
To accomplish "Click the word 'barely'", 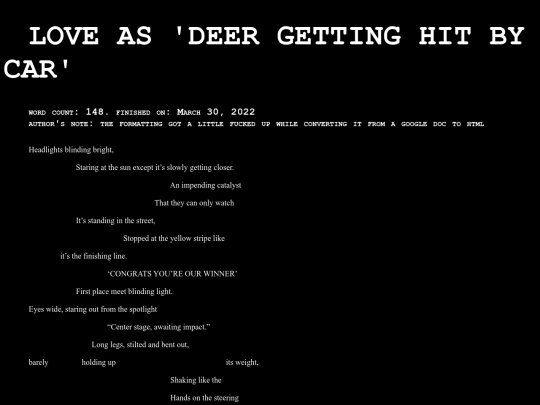I will tap(38, 362).
